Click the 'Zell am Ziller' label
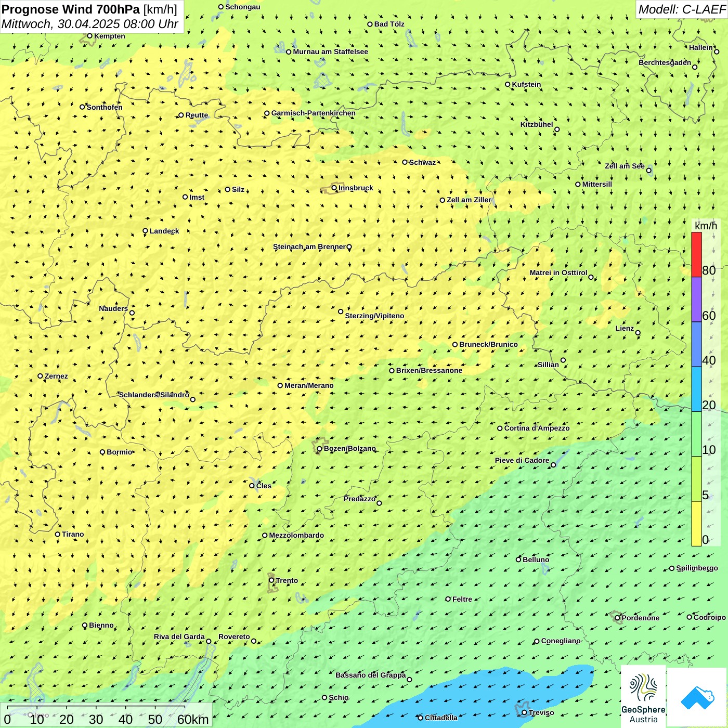728x728 pixels. (469, 200)
